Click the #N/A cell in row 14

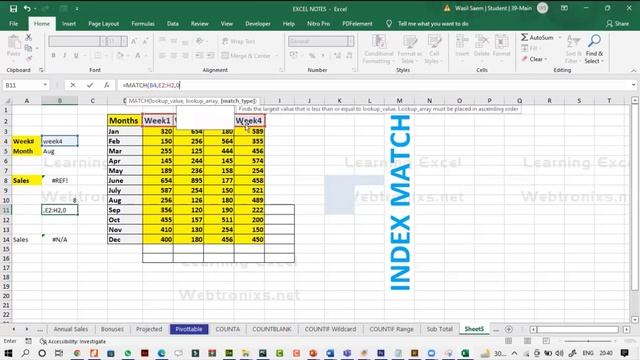[60, 239]
